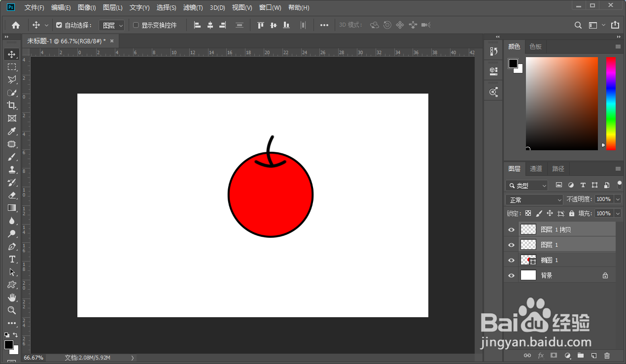Select the Eraser tool
Screen dimensions: 626x364
click(x=12, y=195)
